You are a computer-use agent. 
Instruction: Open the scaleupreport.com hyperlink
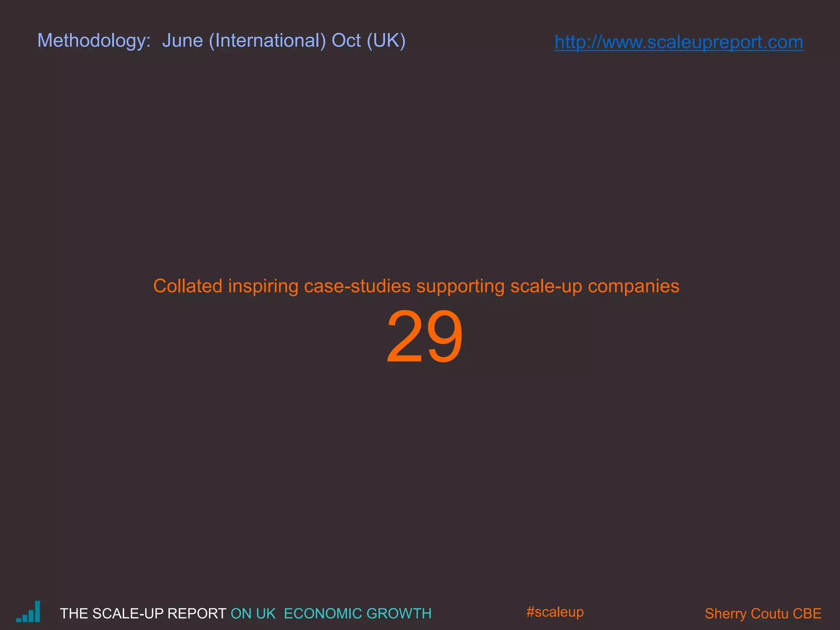(x=679, y=42)
